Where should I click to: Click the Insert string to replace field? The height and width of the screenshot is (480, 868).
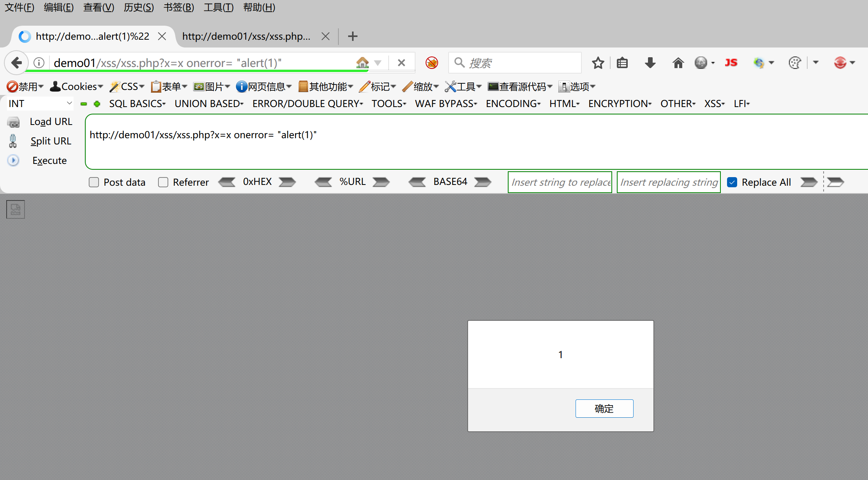coord(560,182)
